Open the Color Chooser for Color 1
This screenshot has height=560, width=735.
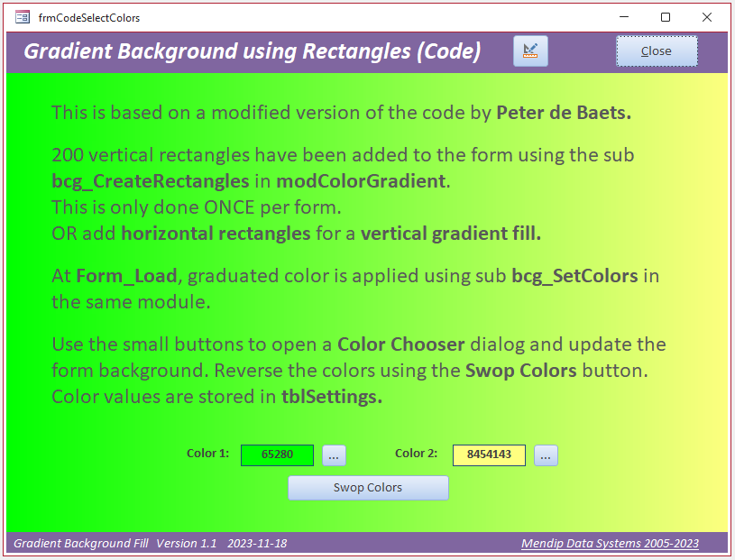(x=334, y=455)
